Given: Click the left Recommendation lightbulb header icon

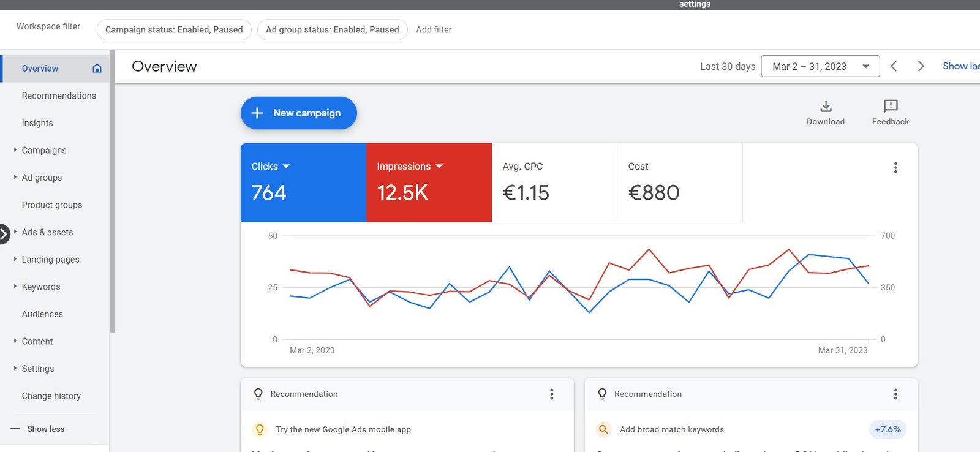Looking at the screenshot, I should 258,394.
